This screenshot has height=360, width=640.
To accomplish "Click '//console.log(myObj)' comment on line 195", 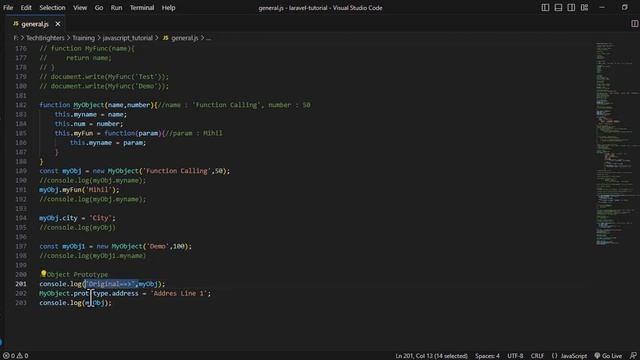I will click(x=77, y=227).
